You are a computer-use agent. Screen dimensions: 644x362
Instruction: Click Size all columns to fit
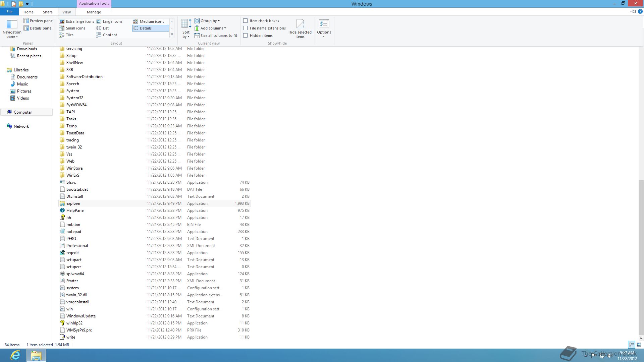216,36
